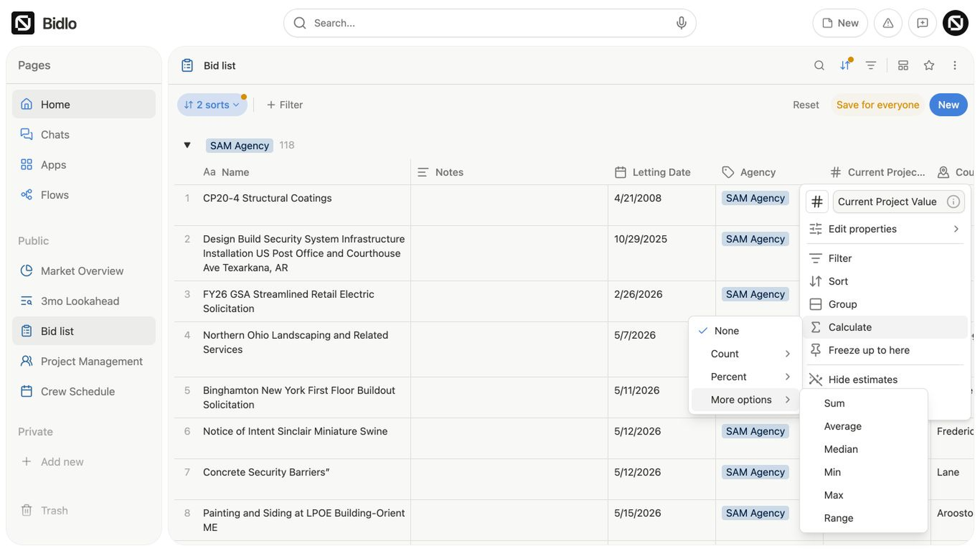Click Reset view changes
Screen dimensions: 980x551
(805, 105)
